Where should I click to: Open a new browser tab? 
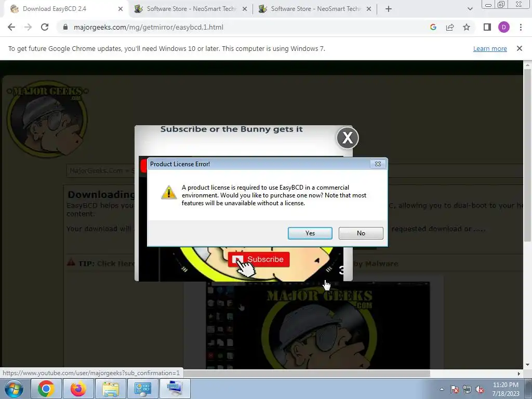(x=389, y=9)
